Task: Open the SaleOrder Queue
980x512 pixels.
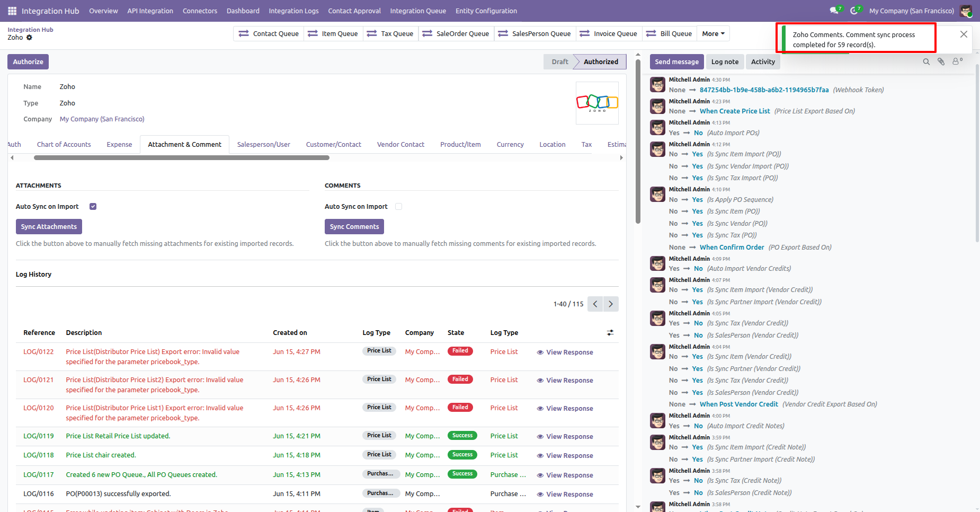Action: 456,33
